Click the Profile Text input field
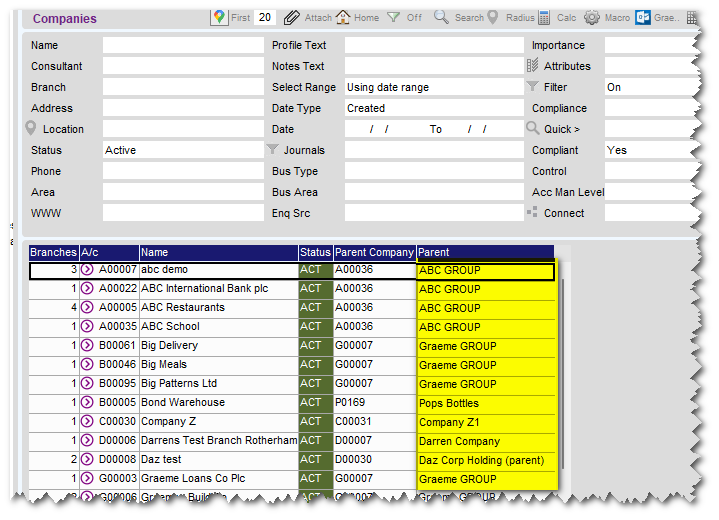719x520 pixels. pos(434,45)
